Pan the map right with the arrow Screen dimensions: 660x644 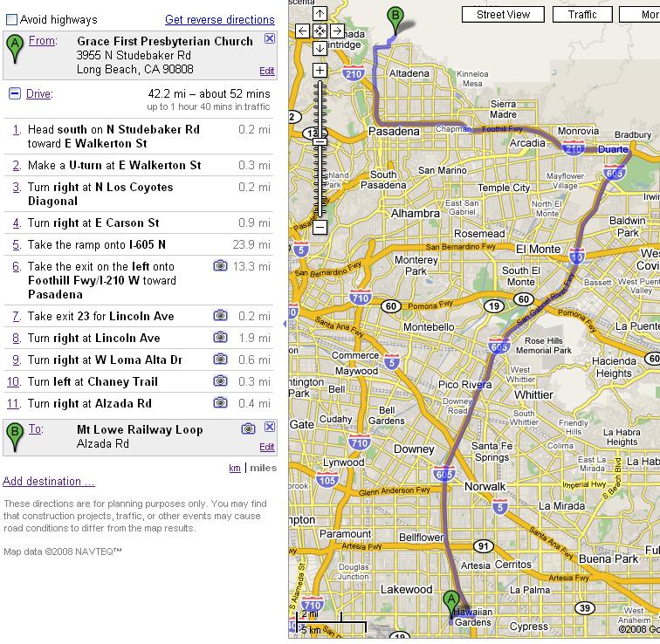337,31
